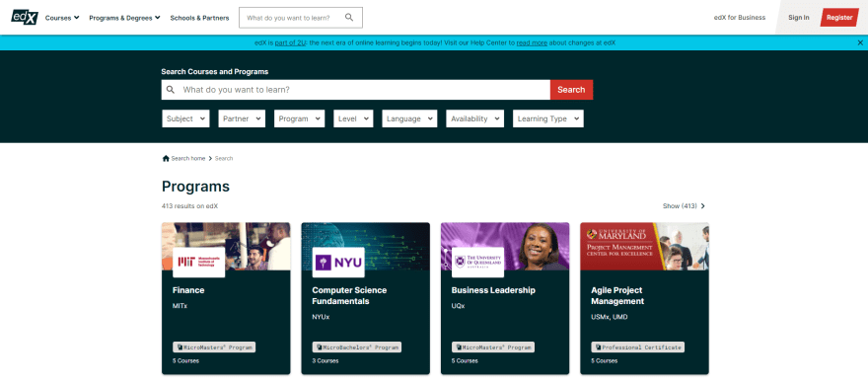Image resolution: width=868 pixels, height=386 pixels.
Task: Follow the 'part of 2U' link
Action: [x=291, y=42]
